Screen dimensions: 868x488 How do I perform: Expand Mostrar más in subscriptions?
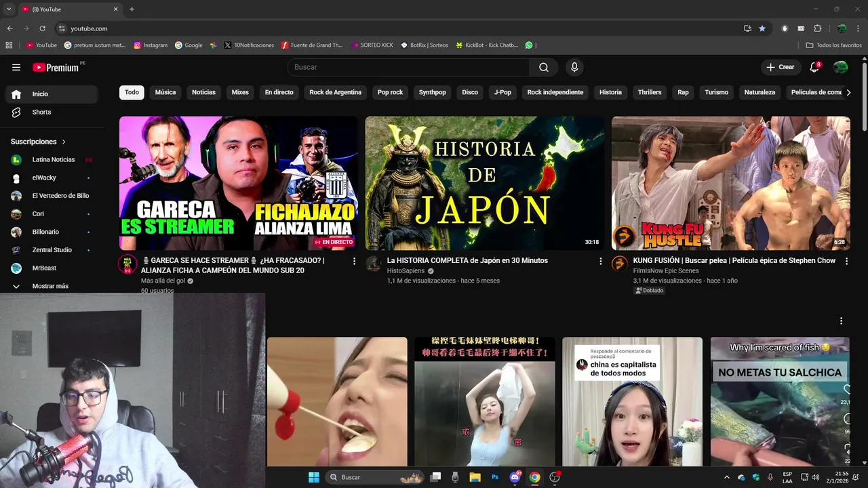pyautogui.click(x=52, y=286)
